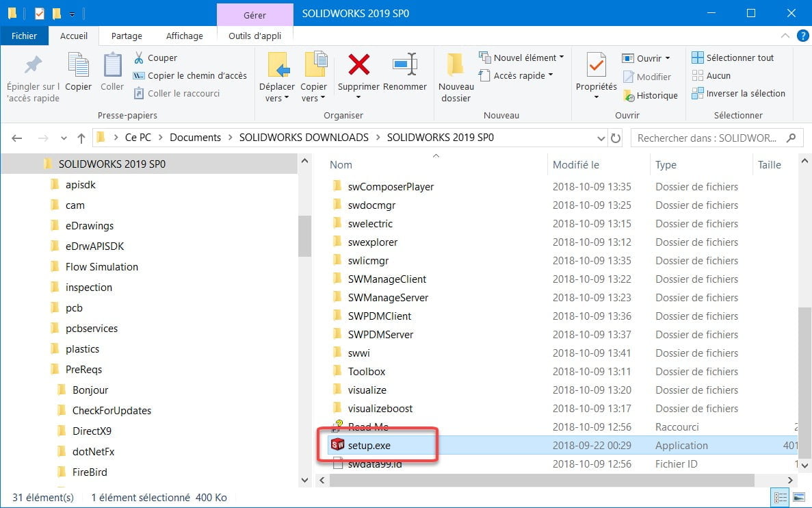Click Inverser la sélection
812x508 pixels.
(739, 93)
